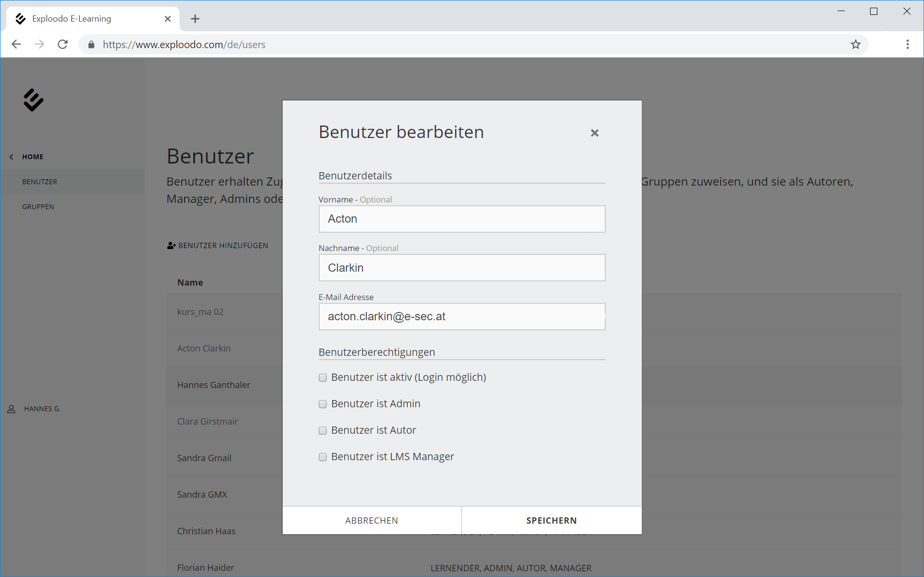The height and width of the screenshot is (577, 924).
Task: Reload the page
Action: pos(63,45)
